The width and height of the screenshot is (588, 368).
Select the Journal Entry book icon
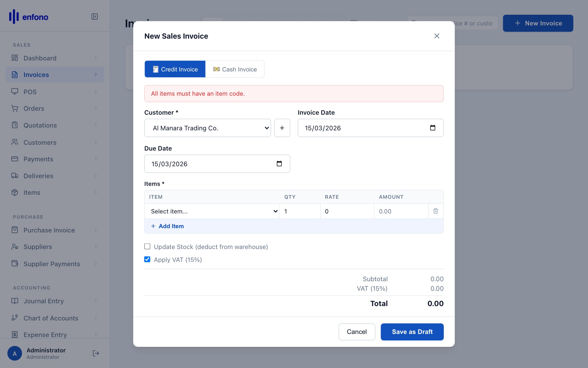15,301
